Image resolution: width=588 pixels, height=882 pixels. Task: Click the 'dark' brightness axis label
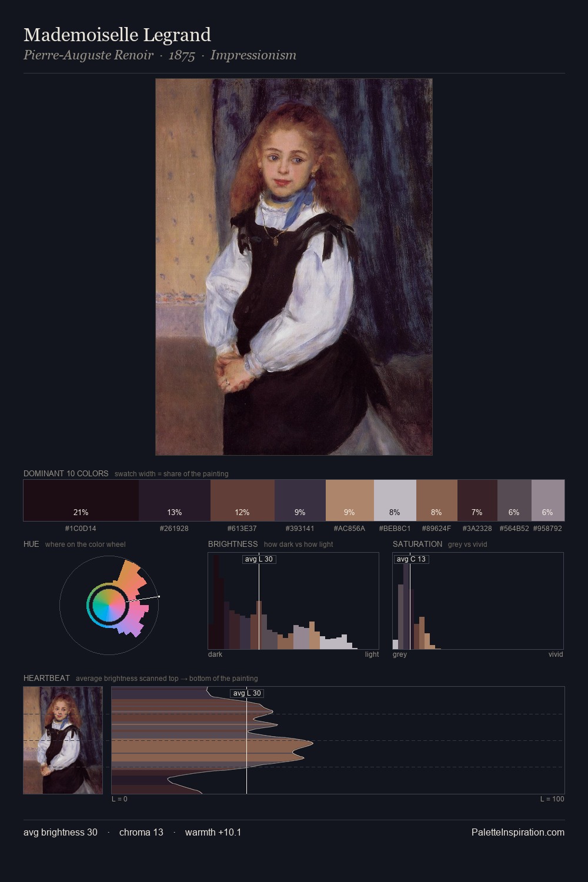click(215, 654)
